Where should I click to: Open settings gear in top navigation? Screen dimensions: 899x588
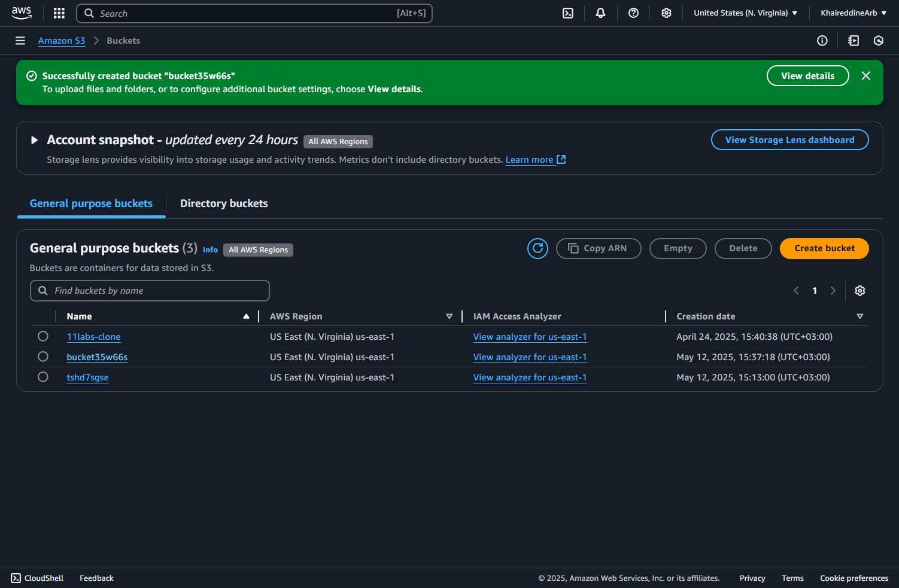[x=666, y=13]
